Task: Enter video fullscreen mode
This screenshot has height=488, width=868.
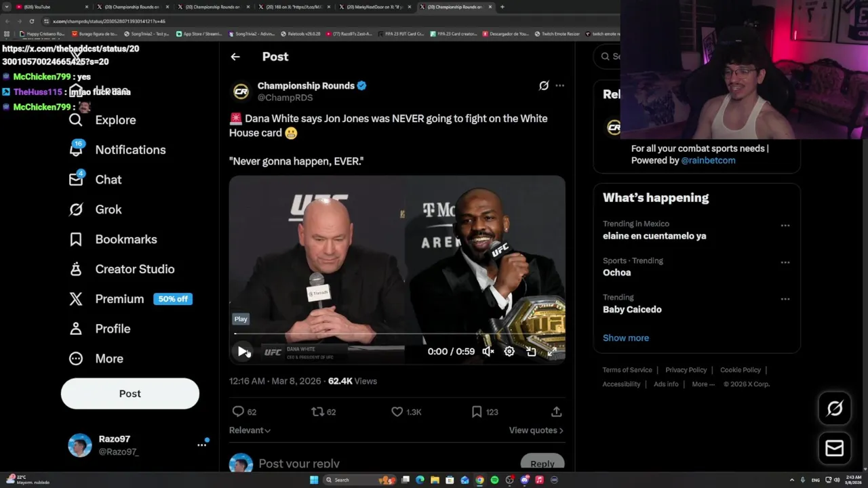Action: click(x=552, y=351)
